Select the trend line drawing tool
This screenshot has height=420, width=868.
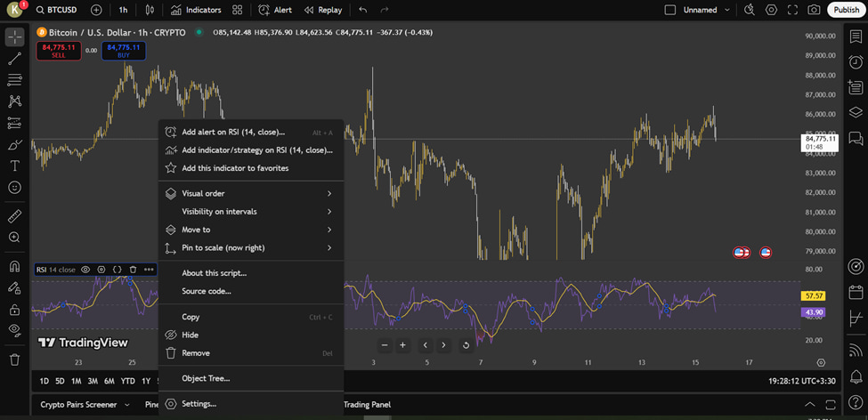pos(15,60)
